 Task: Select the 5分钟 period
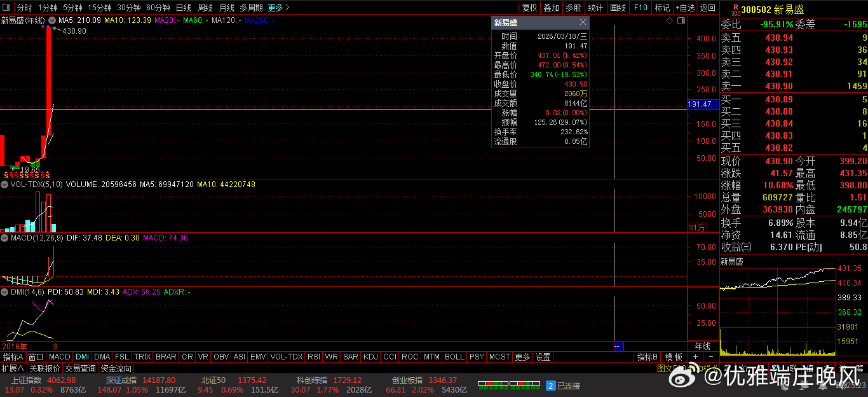point(72,8)
